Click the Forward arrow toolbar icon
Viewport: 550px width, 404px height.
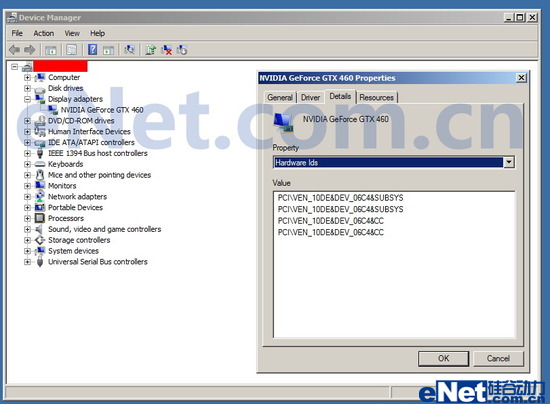(30, 50)
